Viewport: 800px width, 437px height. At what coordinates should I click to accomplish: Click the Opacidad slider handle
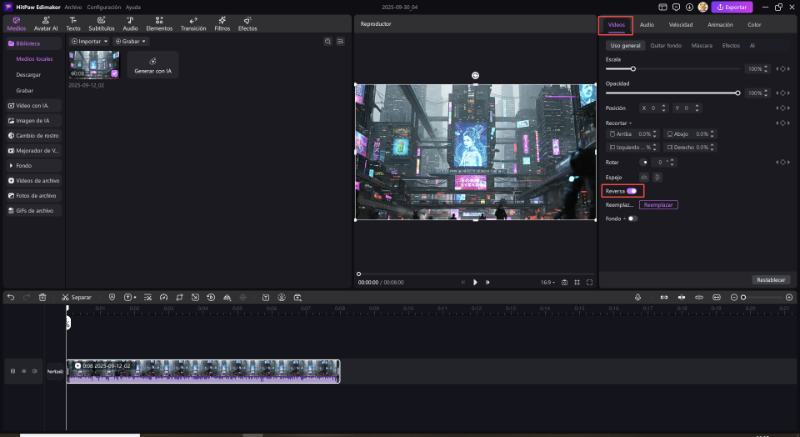coord(738,93)
